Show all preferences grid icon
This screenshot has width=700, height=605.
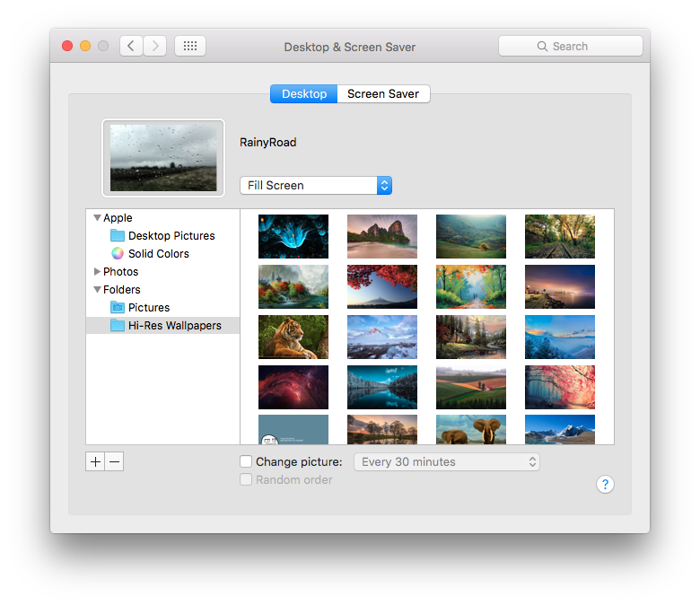[x=190, y=46]
